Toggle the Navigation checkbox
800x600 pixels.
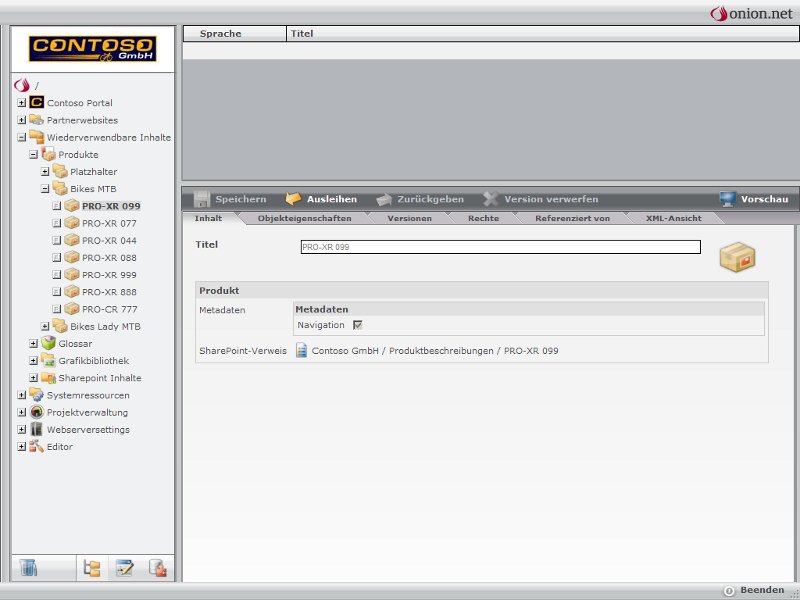point(357,325)
